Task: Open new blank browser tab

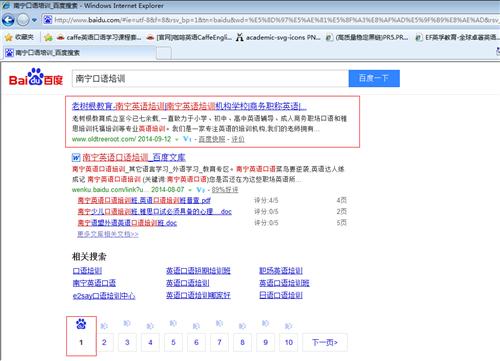Action: (164, 53)
